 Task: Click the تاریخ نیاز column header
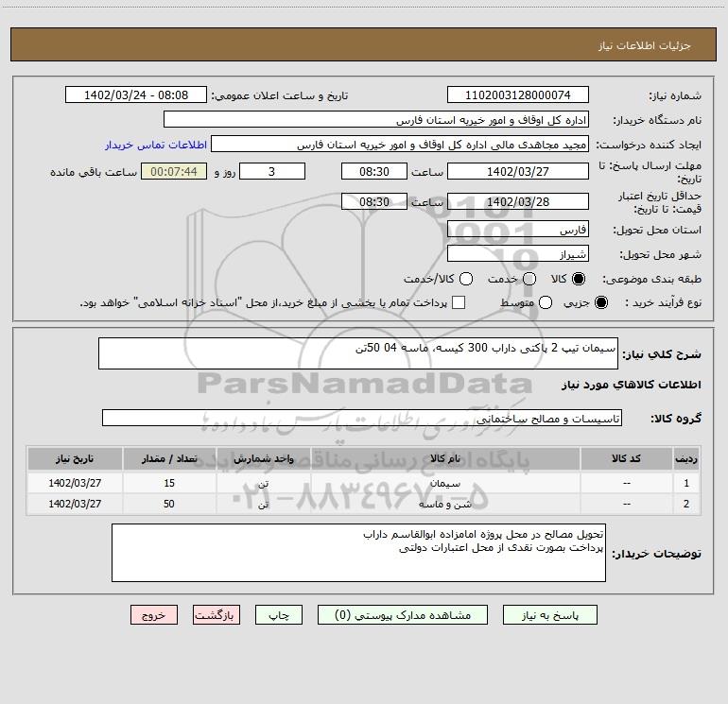75,459
